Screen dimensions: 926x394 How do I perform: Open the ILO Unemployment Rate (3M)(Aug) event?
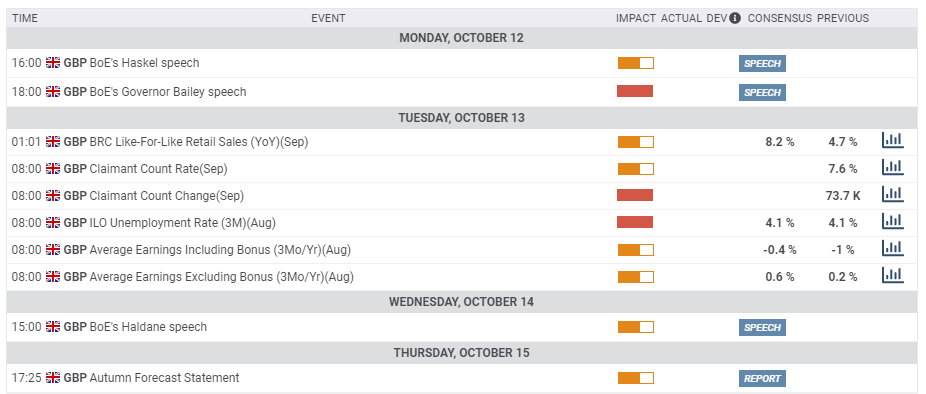coord(182,223)
